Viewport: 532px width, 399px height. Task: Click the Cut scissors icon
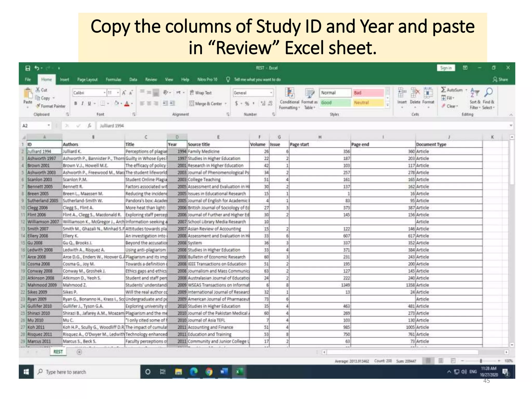click(x=38, y=90)
